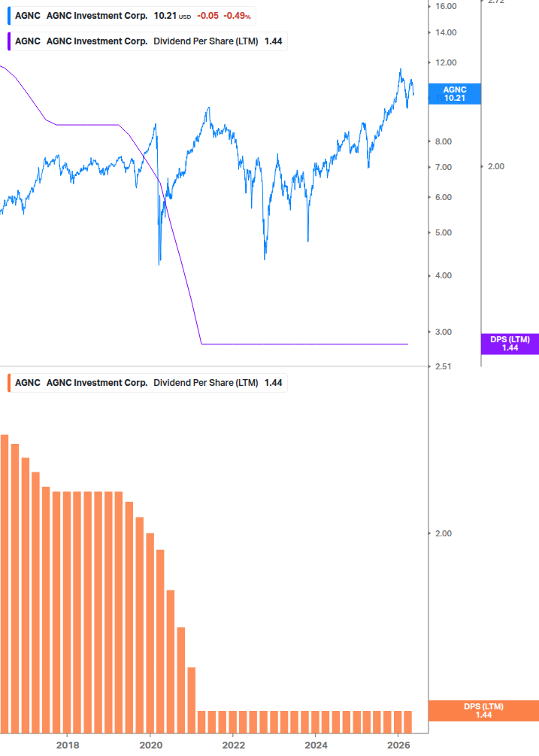
Task: Click the 2020 label on time axis
Action: click(151, 745)
